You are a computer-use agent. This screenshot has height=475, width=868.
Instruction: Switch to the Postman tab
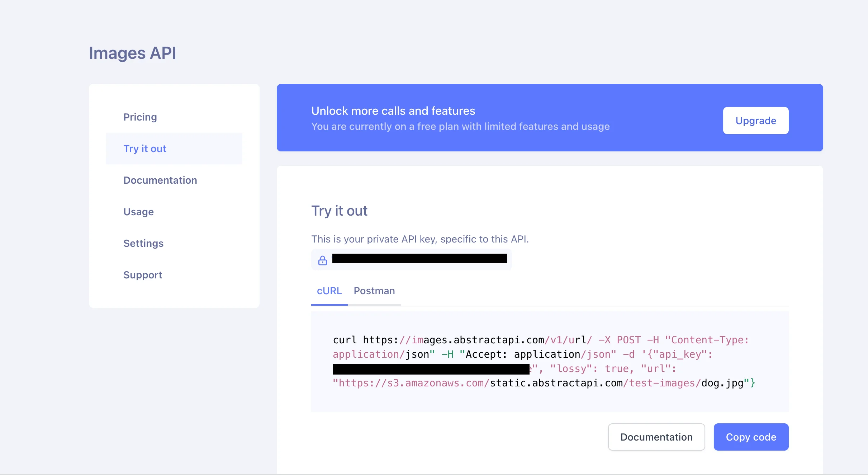coord(374,291)
